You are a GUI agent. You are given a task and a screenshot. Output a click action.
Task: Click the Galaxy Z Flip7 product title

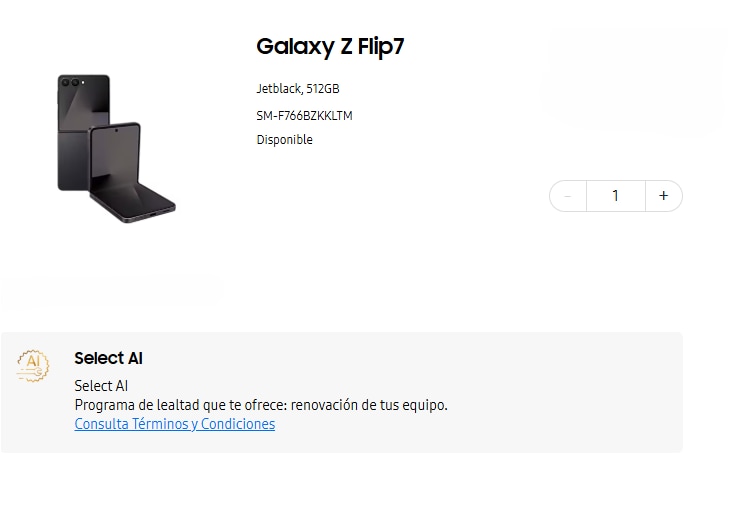coord(330,47)
